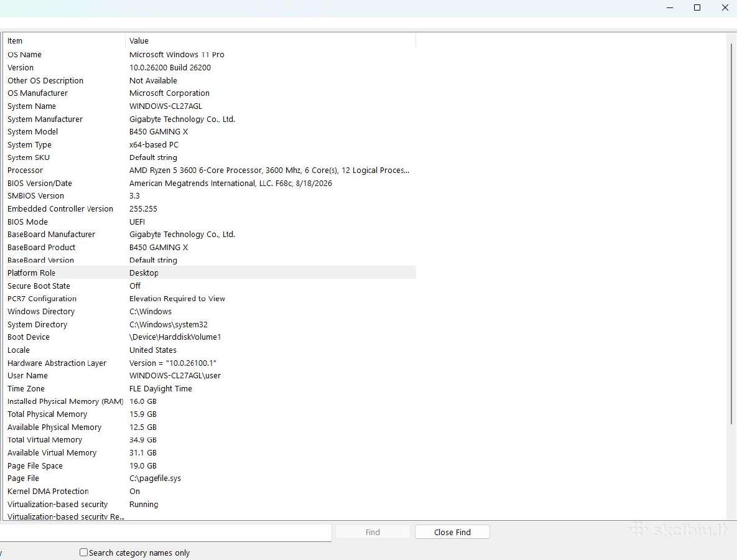737x560 pixels.
Task: Click the AMD Ryzen 5 3600 processor value
Action: pos(269,170)
